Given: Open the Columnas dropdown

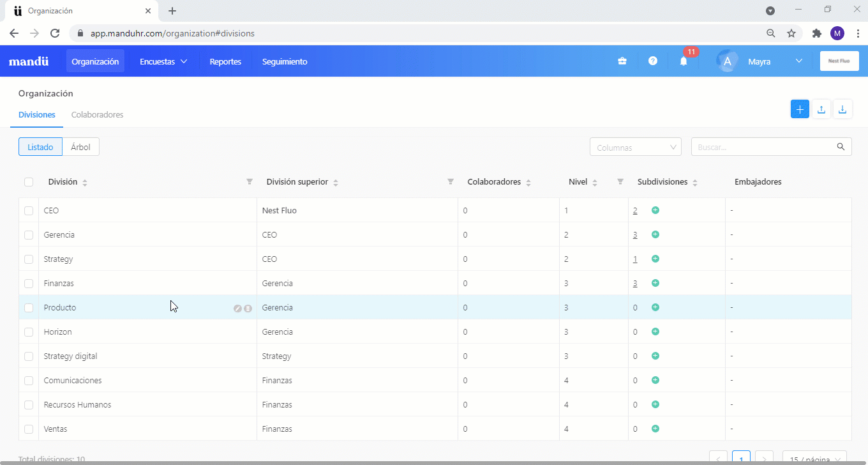Looking at the screenshot, I should (x=636, y=147).
